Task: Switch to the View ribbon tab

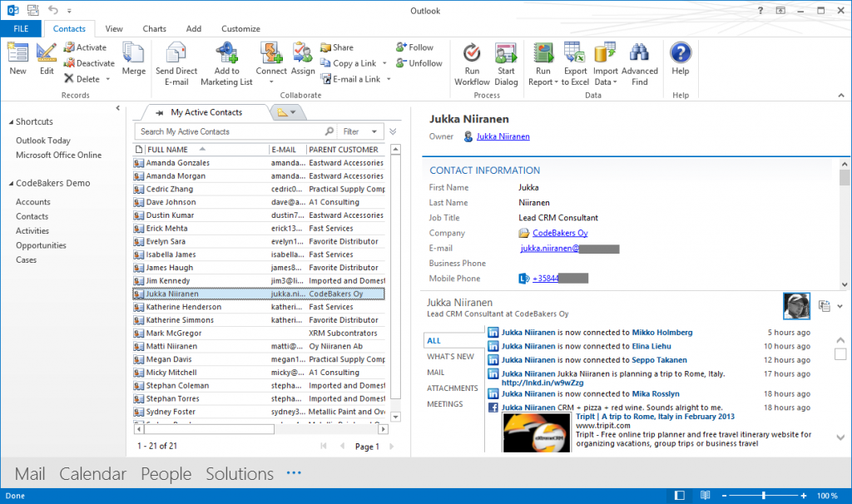Action: tap(114, 29)
